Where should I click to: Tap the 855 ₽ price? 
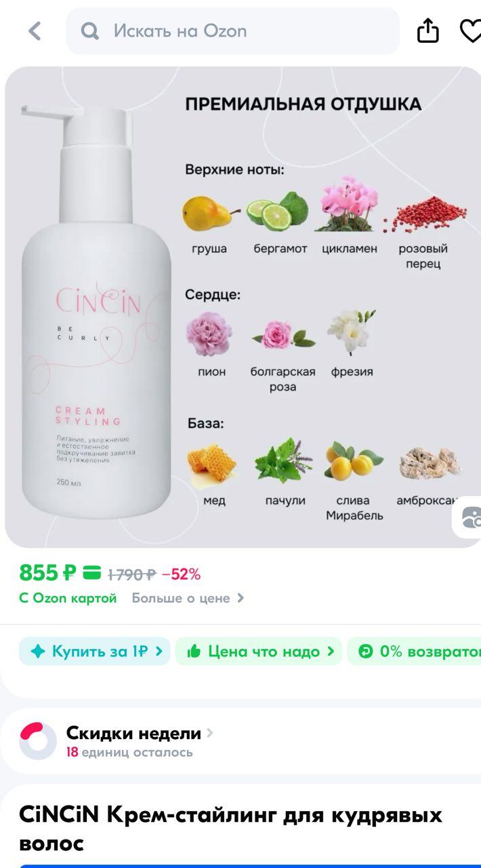coord(47,574)
